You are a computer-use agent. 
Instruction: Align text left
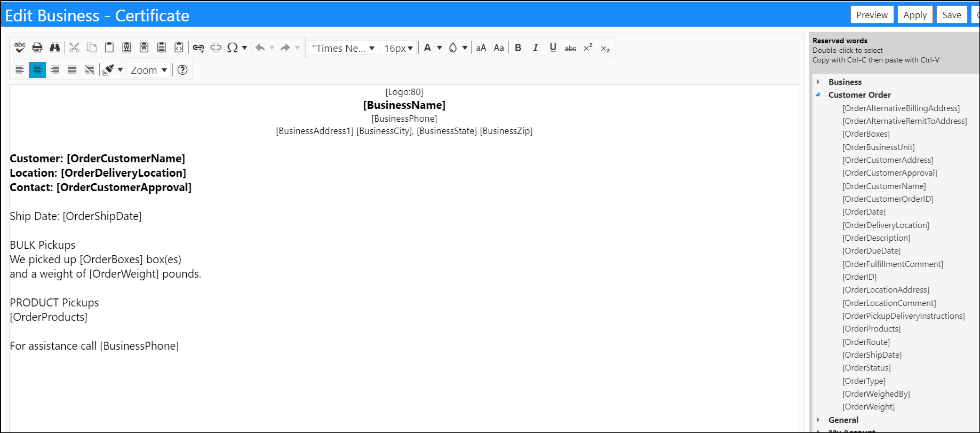[x=20, y=70]
